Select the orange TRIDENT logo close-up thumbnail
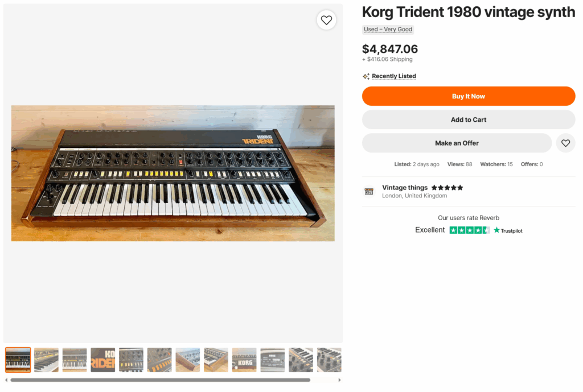The height and width of the screenshot is (392, 583). point(103,360)
